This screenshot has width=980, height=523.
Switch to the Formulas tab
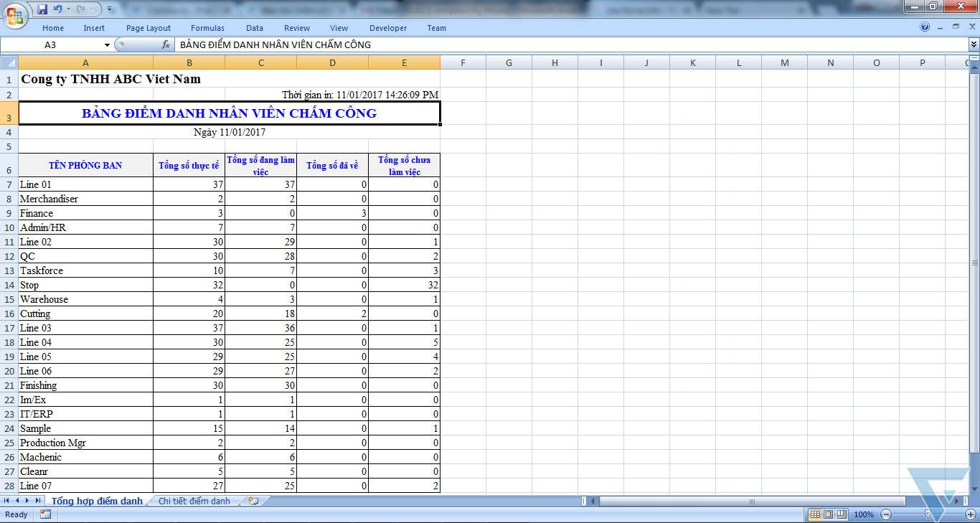pyautogui.click(x=207, y=28)
